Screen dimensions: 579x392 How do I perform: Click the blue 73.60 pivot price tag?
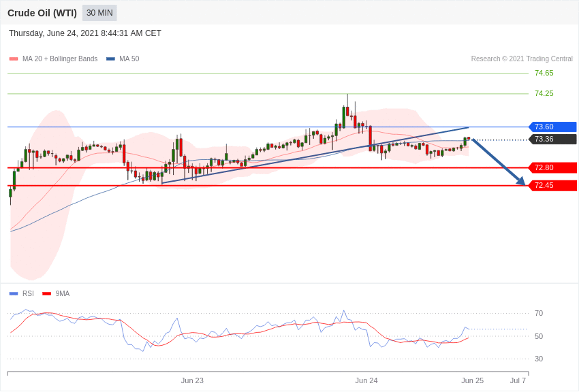click(553, 127)
